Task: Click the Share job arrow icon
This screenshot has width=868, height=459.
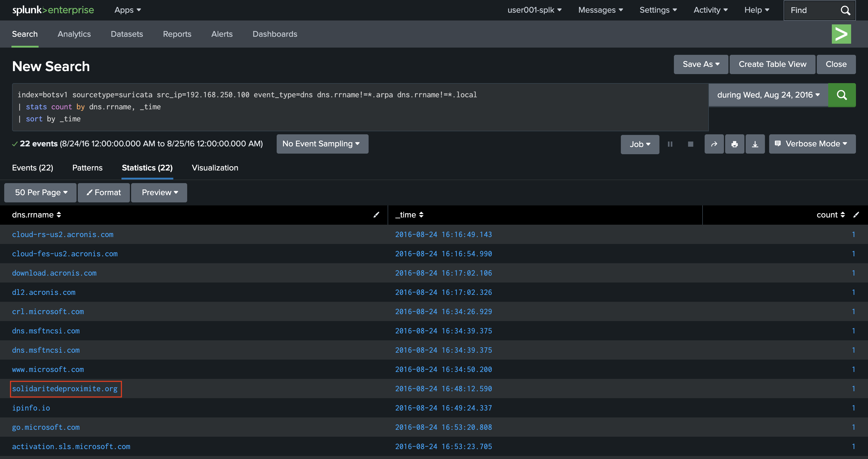Action: tap(714, 144)
